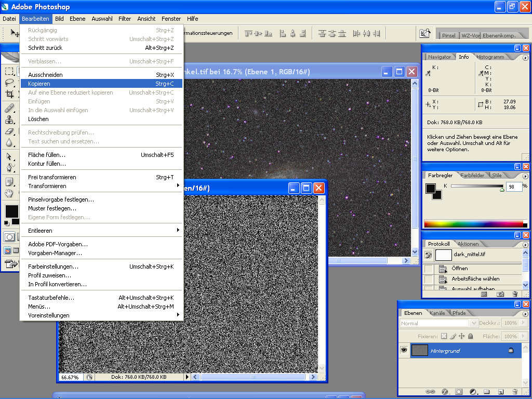Open Info panel options menu
This screenshot has width=532, height=399.
coord(525,58)
